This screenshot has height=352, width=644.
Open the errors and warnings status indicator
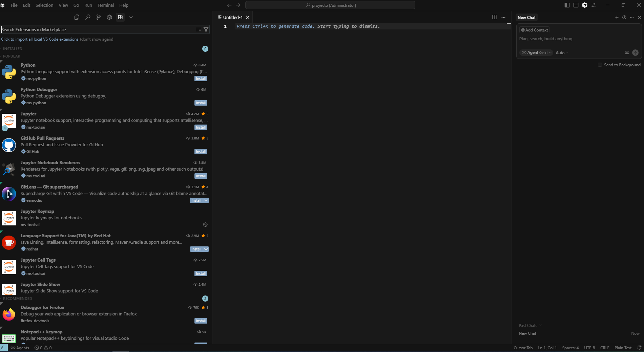(x=43, y=348)
